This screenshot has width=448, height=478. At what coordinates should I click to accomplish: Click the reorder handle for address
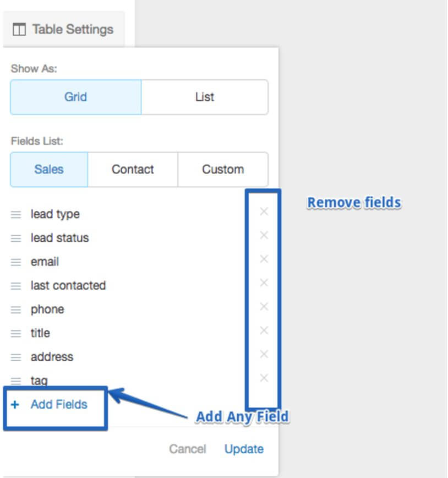(16, 357)
